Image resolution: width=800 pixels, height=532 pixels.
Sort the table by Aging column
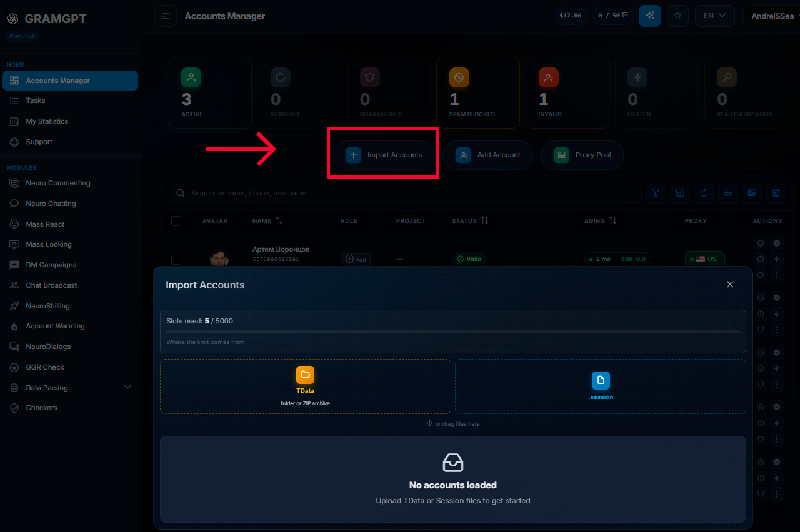click(x=600, y=220)
